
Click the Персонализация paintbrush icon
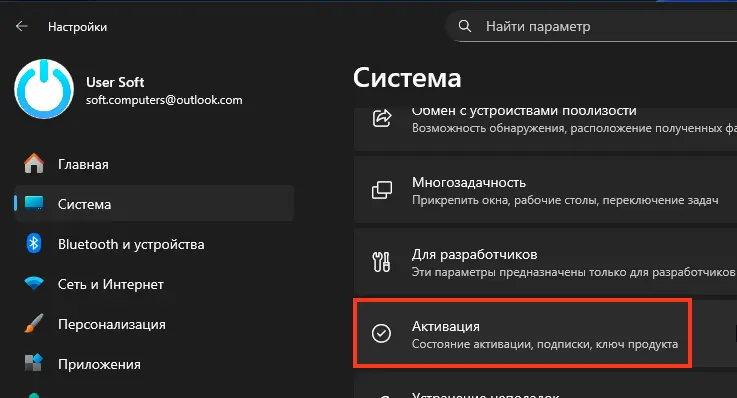(x=34, y=323)
